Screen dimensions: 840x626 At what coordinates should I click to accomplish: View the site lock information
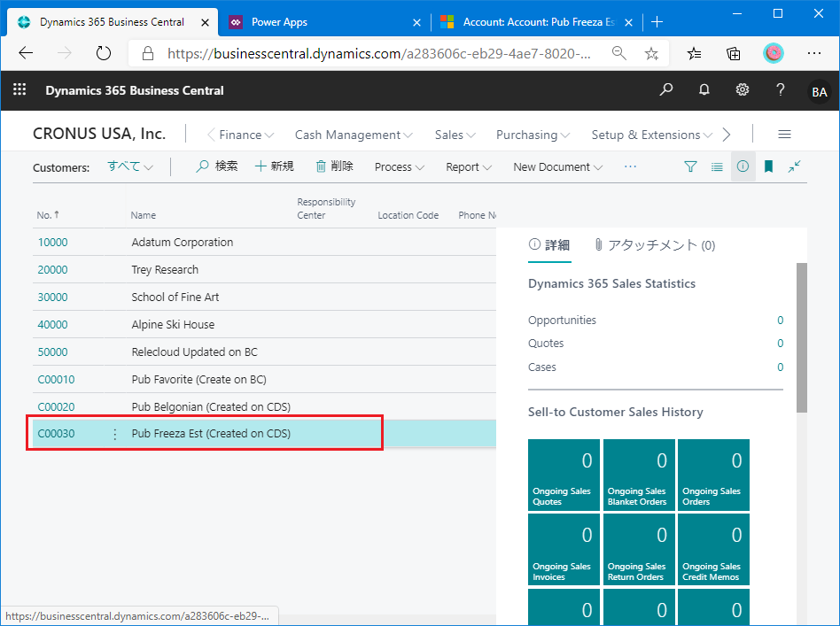click(x=148, y=53)
